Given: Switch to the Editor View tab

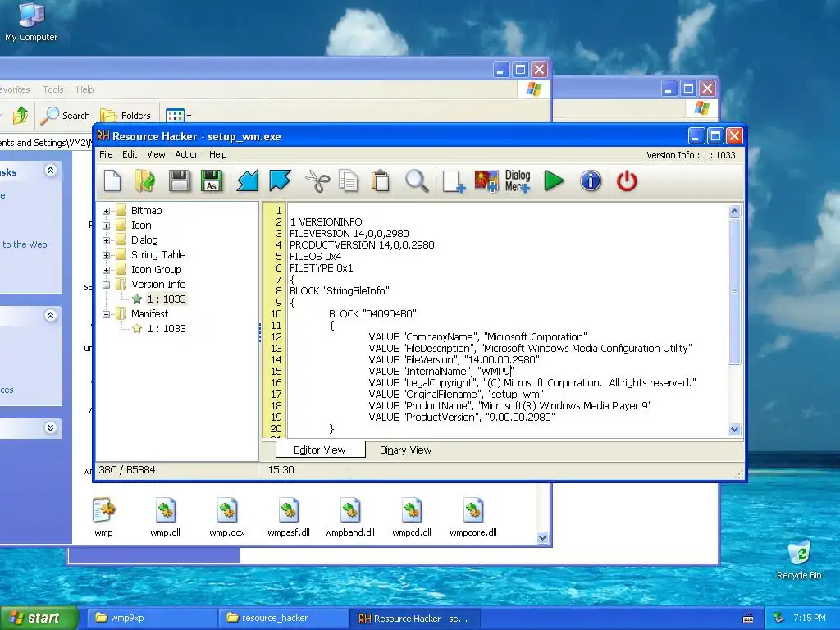Looking at the screenshot, I should pyautogui.click(x=320, y=450).
